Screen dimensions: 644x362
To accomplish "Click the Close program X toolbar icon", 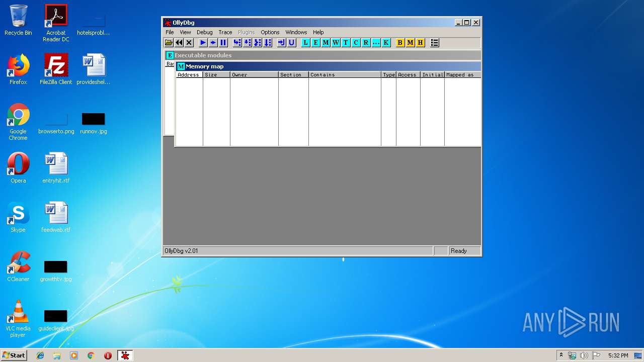I will tap(189, 43).
